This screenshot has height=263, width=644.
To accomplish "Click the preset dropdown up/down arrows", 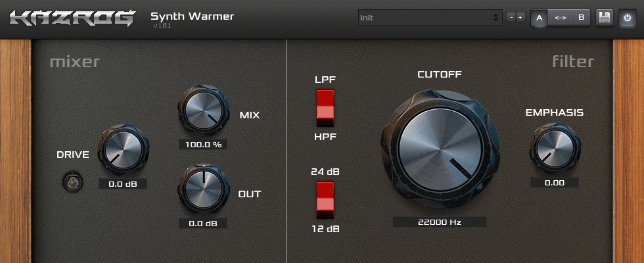I will [x=495, y=18].
